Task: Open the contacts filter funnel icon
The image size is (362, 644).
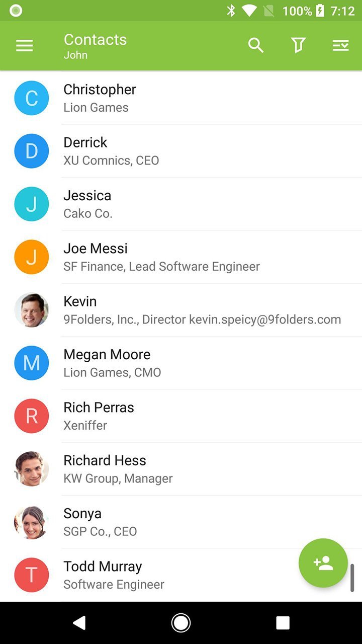Action: (298, 46)
